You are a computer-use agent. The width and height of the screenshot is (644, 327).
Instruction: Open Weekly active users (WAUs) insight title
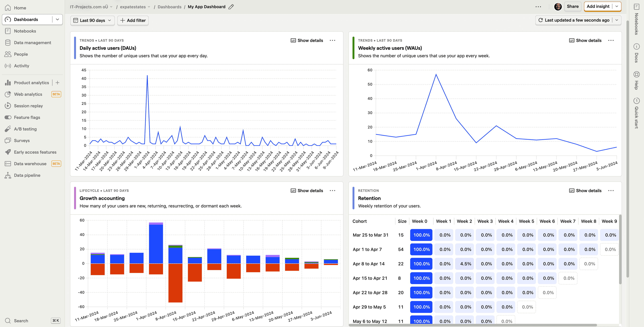coord(390,48)
